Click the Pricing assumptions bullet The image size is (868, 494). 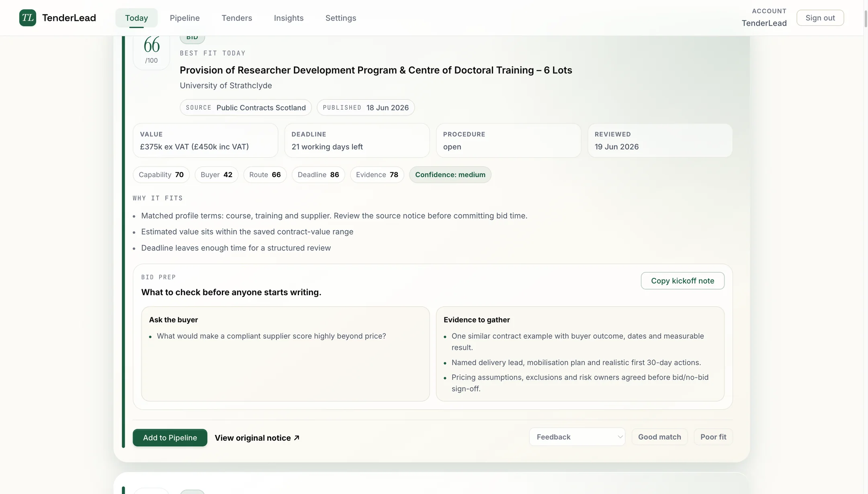pyautogui.click(x=580, y=383)
